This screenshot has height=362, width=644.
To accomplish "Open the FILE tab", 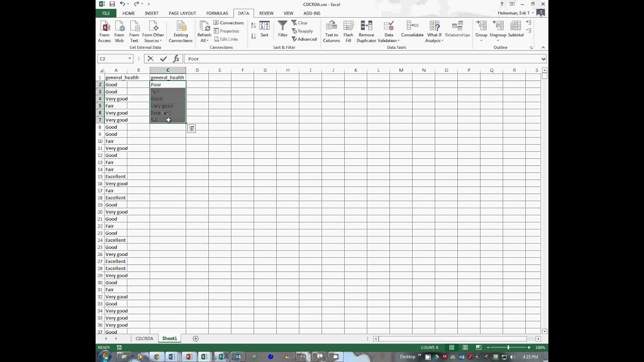I will coord(106,13).
